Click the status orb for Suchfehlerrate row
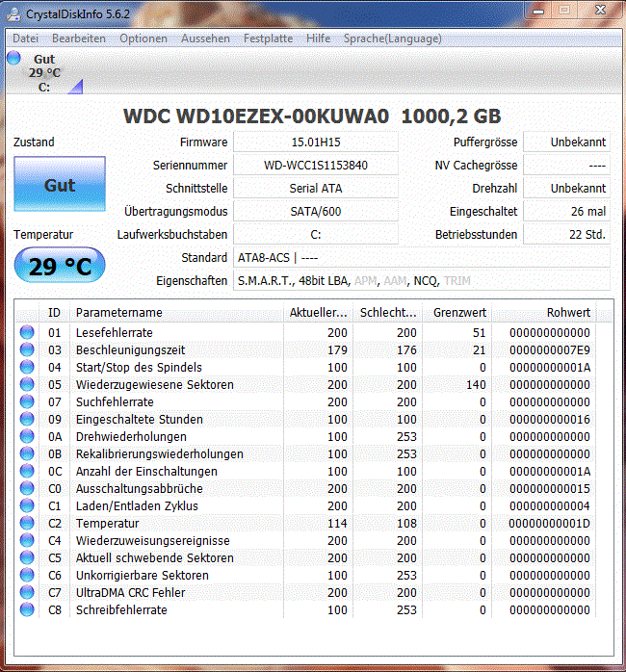 point(27,401)
